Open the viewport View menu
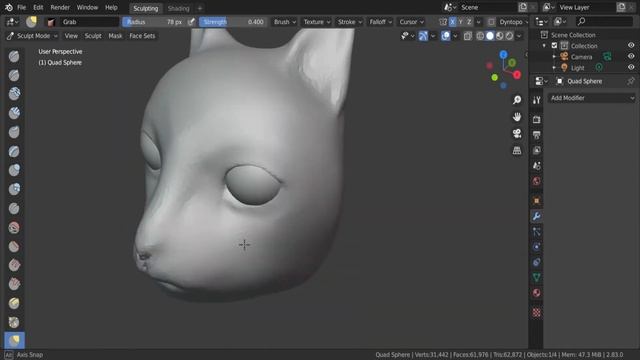640x360 pixels. point(71,36)
